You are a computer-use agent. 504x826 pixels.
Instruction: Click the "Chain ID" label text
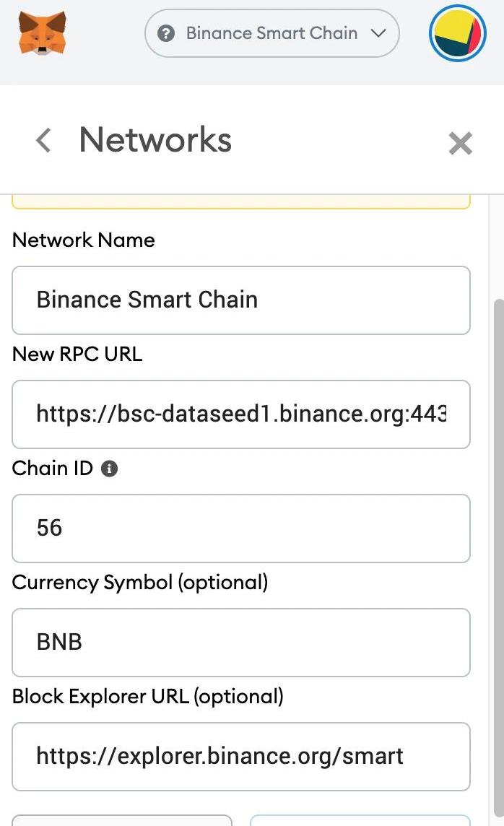pos(53,469)
